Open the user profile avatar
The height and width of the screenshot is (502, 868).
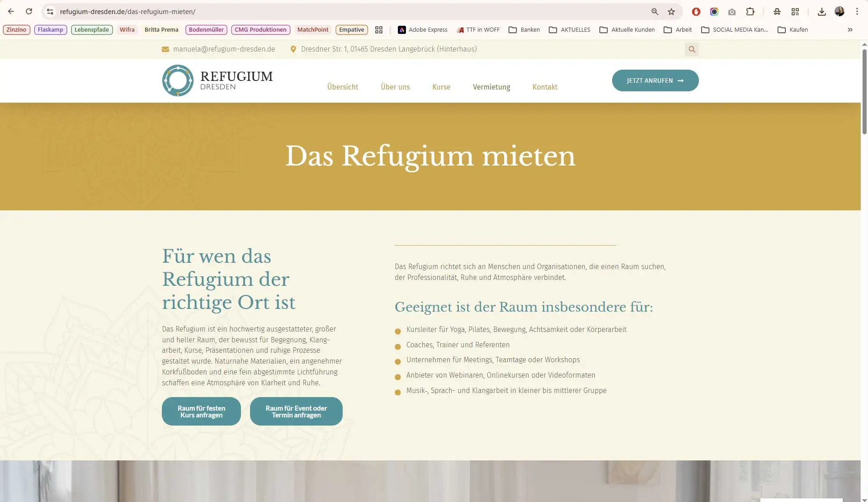click(x=840, y=12)
